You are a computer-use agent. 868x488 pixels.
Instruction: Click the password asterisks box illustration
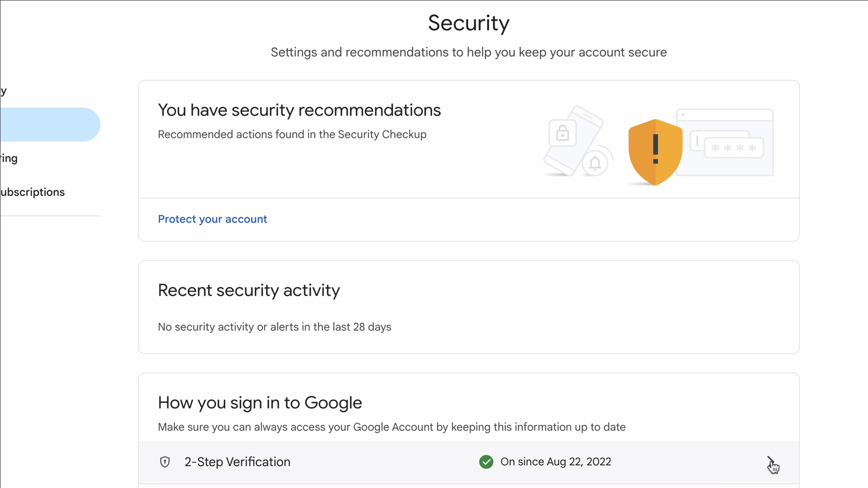tap(734, 147)
